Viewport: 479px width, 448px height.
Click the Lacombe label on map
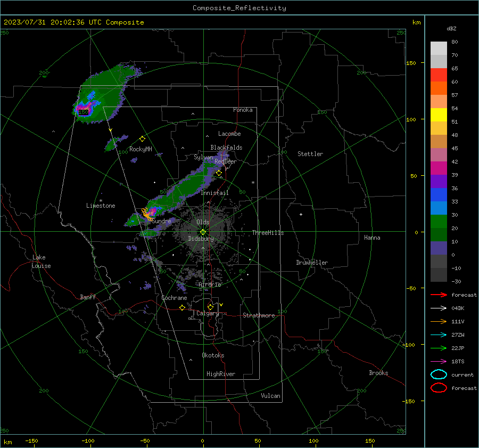pyautogui.click(x=229, y=134)
